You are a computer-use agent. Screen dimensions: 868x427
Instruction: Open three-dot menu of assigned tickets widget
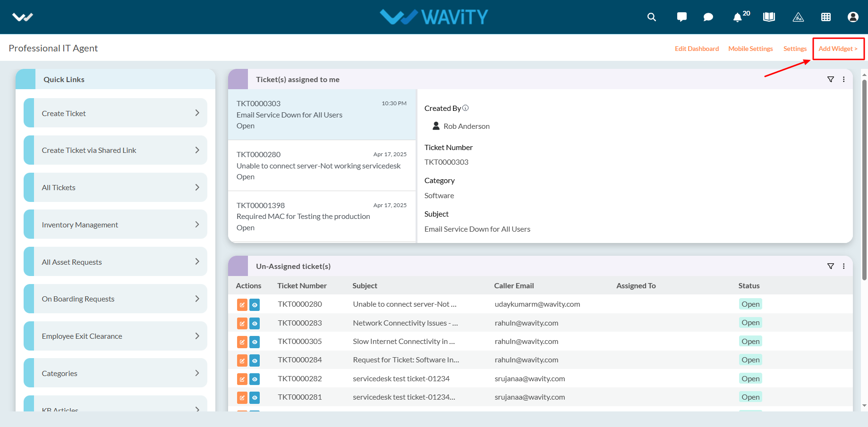pyautogui.click(x=844, y=79)
